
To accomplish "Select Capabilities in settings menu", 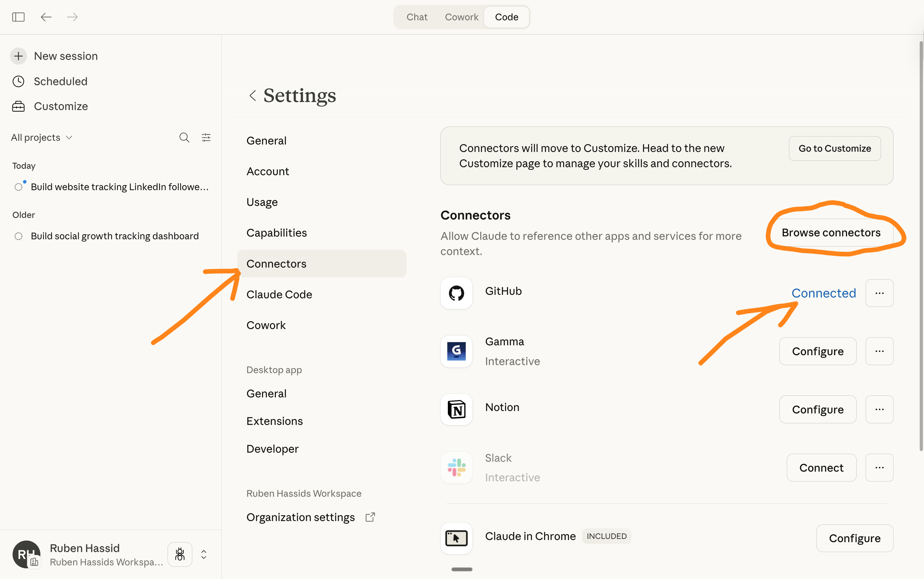I will click(276, 233).
